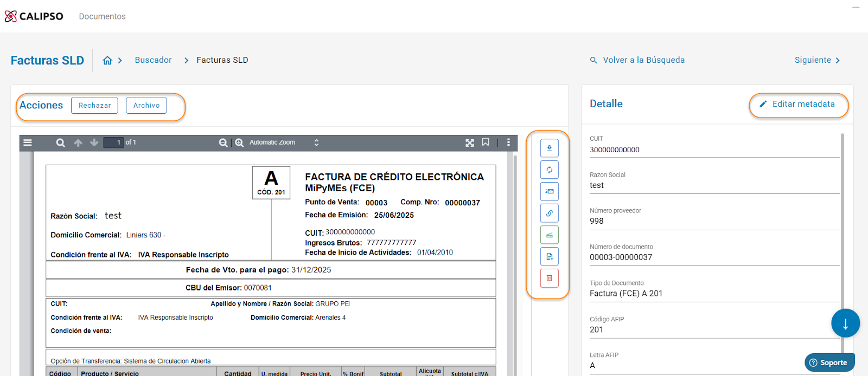Viewport: 868px width, 376px height.
Task: Click the page number field
Action: click(113, 142)
